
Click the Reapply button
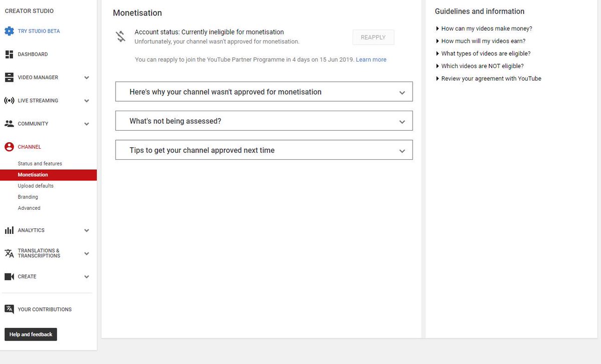(x=373, y=38)
